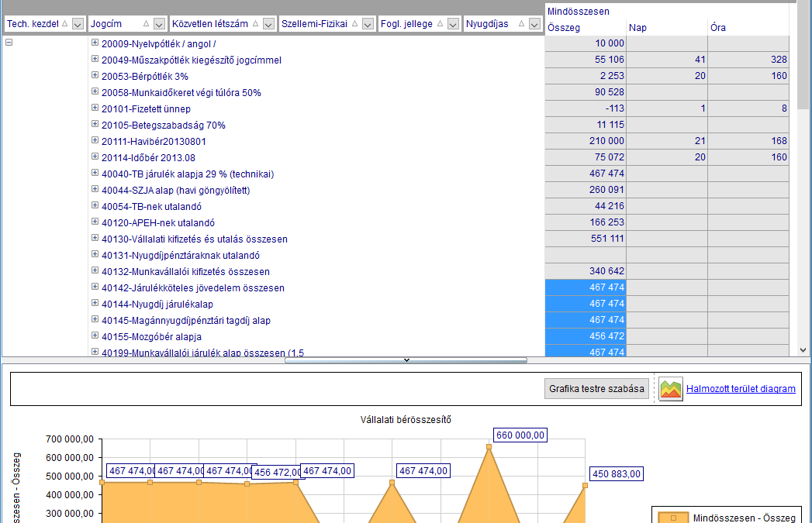Open Nyugdíjas filter dropdown

(x=534, y=24)
